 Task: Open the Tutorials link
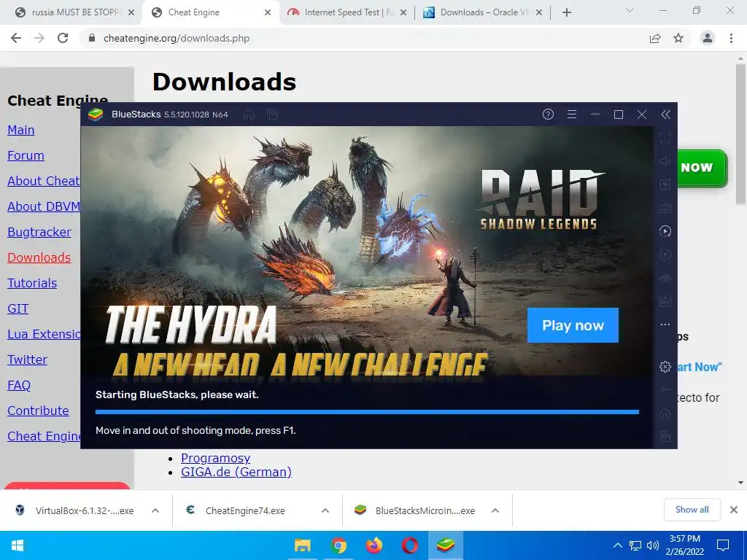pyautogui.click(x=32, y=283)
